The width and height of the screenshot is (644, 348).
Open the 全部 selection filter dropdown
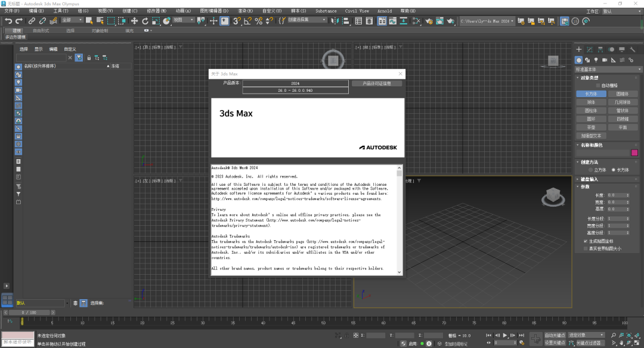click(72, 20)
